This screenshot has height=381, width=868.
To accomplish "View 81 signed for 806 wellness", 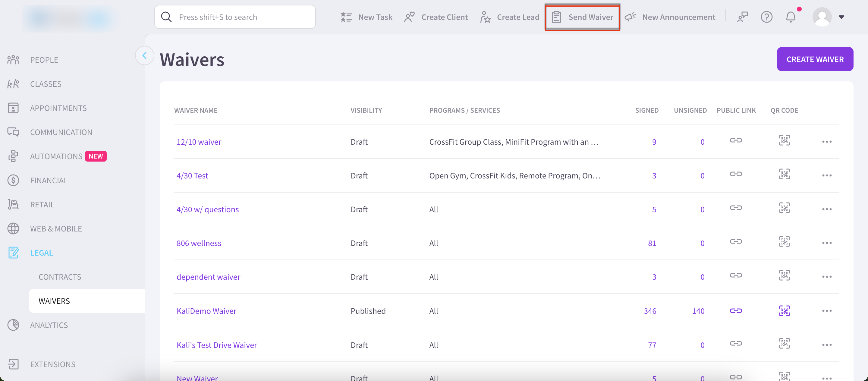I will click(652, 243).
